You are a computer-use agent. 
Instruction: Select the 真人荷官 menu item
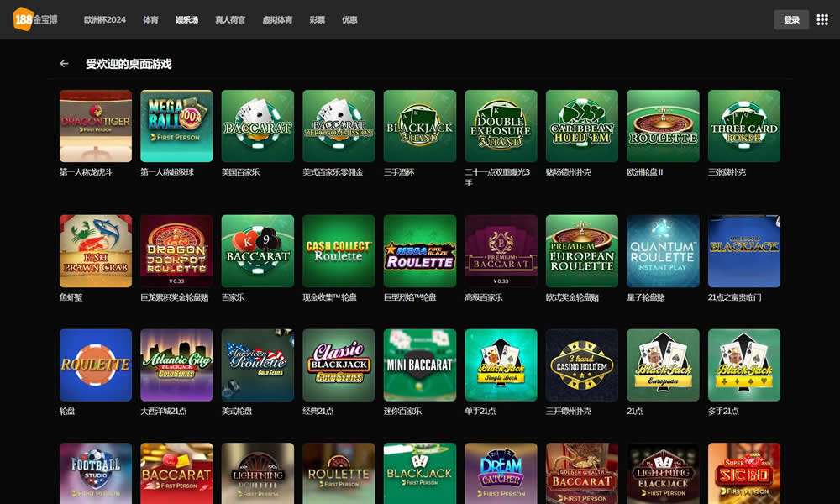coord(230,20)
